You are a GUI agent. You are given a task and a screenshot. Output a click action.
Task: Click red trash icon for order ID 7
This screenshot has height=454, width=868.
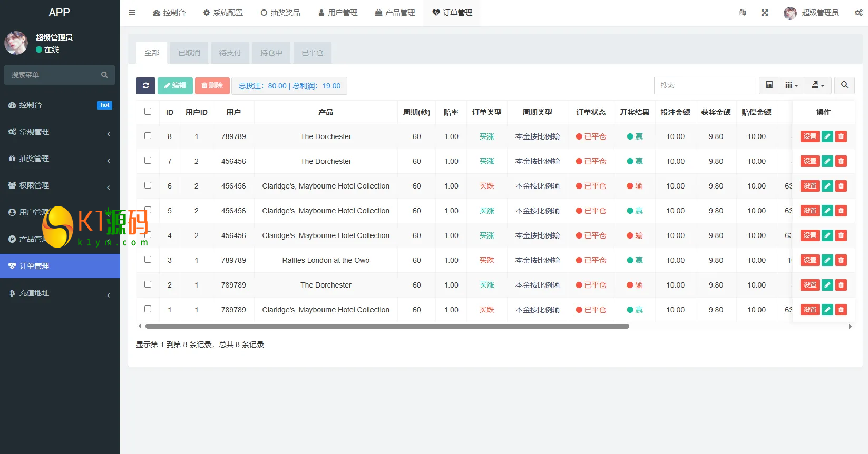click(x=841, y=161)
